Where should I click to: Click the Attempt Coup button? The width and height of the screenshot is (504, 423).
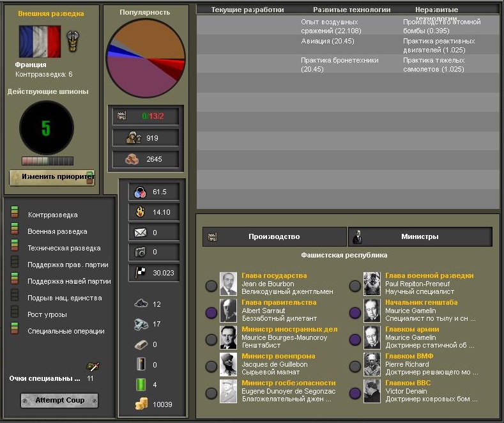(x=59, y=400)
